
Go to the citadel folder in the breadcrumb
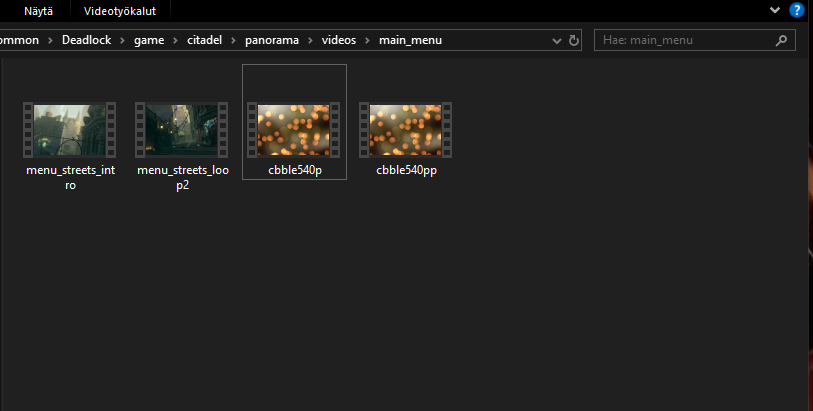coord(204,40)
